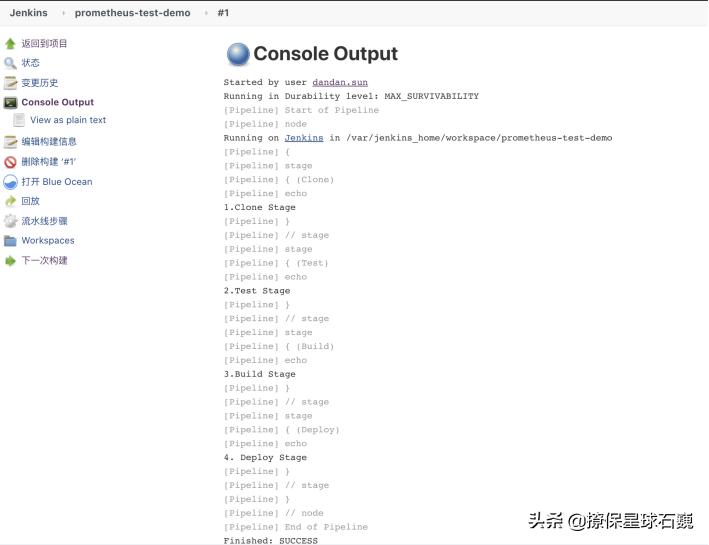Click the MAX_SURVIVABILITY durability line
The height and width of the screenshot is (545, 709).
[351, 96]
